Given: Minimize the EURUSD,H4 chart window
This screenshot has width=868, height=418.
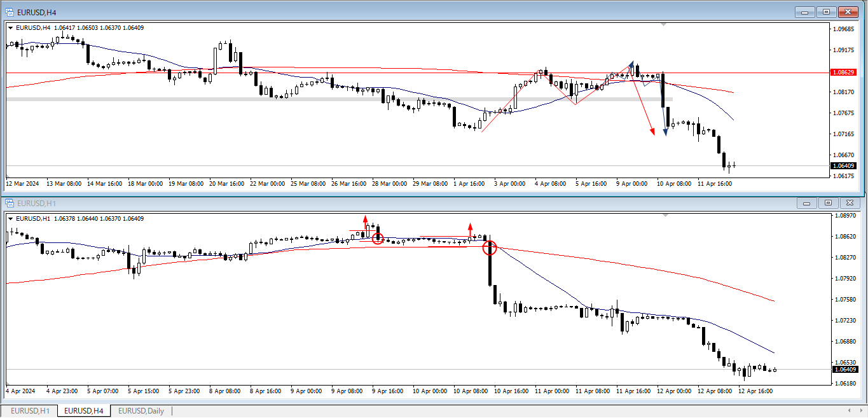Looking at the screenshot, I should 805,11.
